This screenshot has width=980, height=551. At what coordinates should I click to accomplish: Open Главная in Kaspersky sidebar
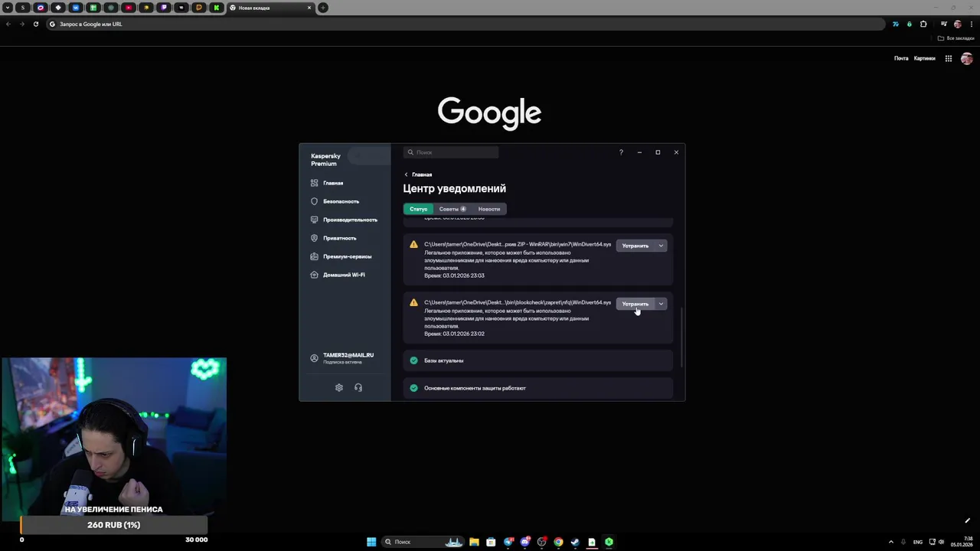327,183
